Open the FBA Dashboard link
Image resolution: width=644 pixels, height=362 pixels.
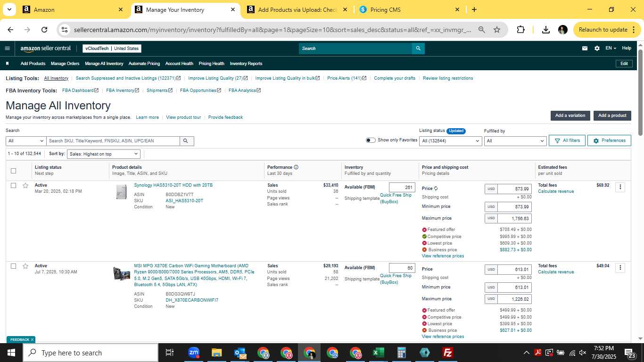click(x=80, y=90)
